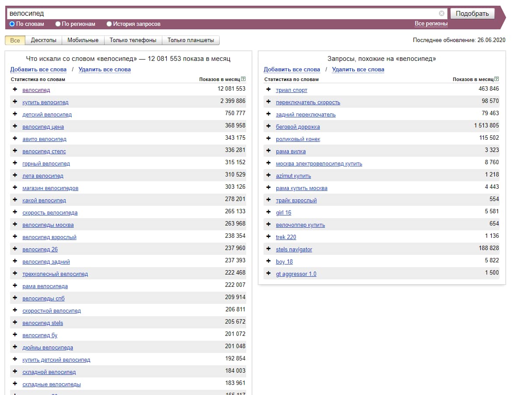Open the беговой дорожка query link

(x=297, y=127)
